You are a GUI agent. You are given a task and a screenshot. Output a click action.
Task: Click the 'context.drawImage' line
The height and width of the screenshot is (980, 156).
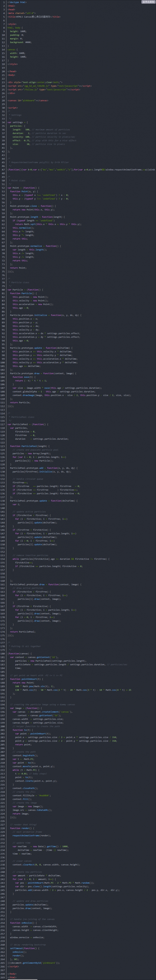click(x=72, y=395)
